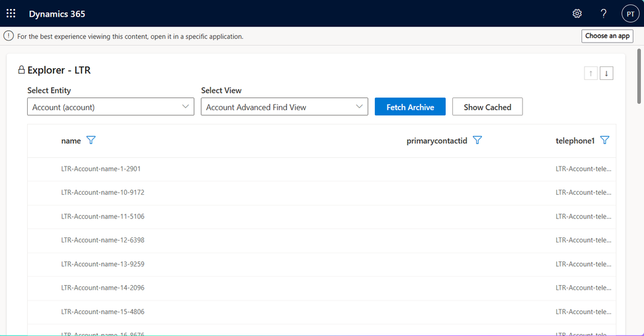
Task: Open the app launcher waffle icon
Action: point(11,14)
